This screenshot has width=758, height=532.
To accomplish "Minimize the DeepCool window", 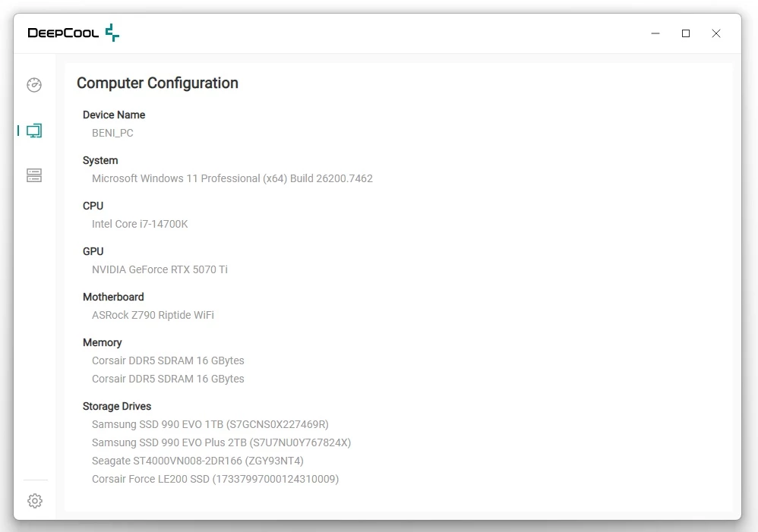I will pos(655,33).
